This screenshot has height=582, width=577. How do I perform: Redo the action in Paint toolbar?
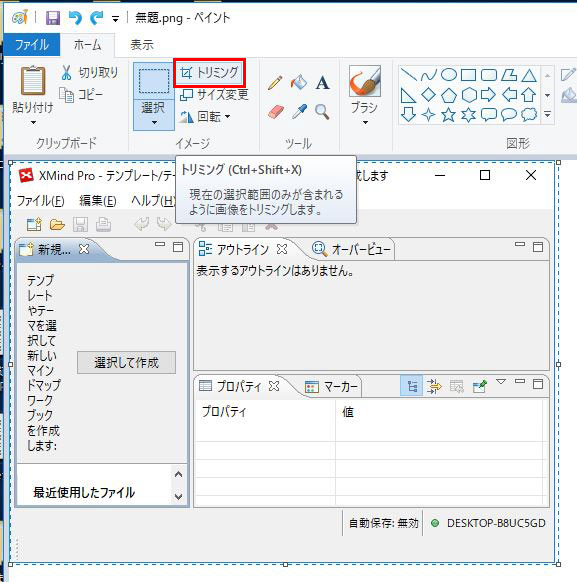97,17
